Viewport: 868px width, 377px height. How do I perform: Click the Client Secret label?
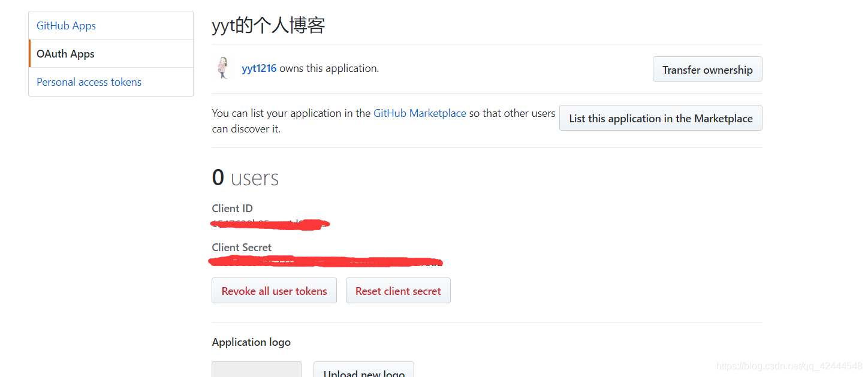click(242, 248)
